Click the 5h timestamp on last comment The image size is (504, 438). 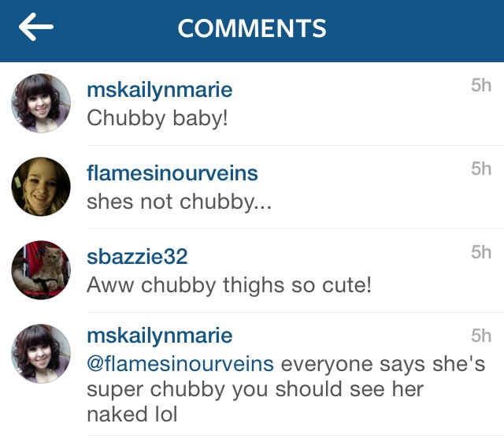(x=481, y=336)
